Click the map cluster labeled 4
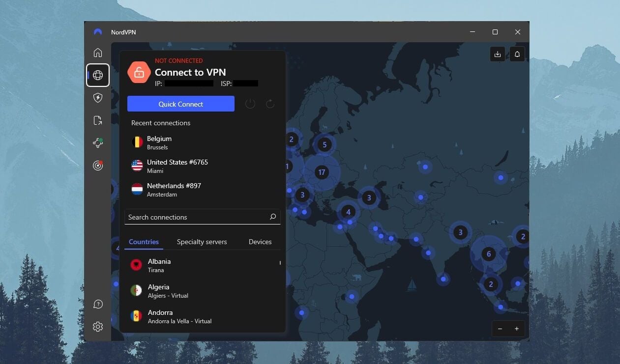Viewport: 620px width, 364px height. coord(348,212)
